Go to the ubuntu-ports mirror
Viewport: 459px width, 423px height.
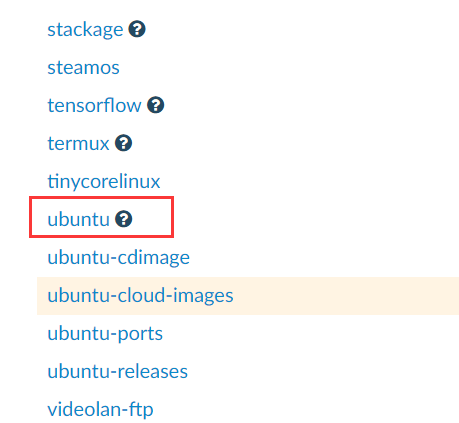click(x=105, y=334)
